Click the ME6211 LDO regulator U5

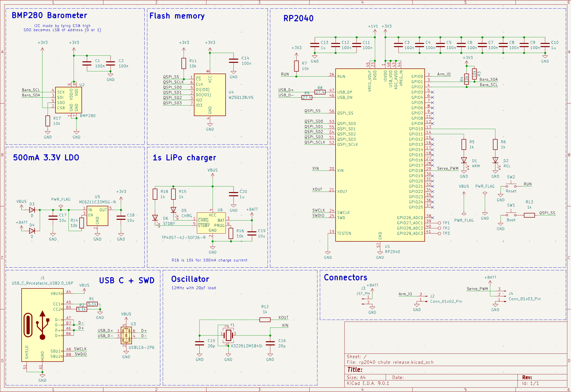click(x=97, y=216)
